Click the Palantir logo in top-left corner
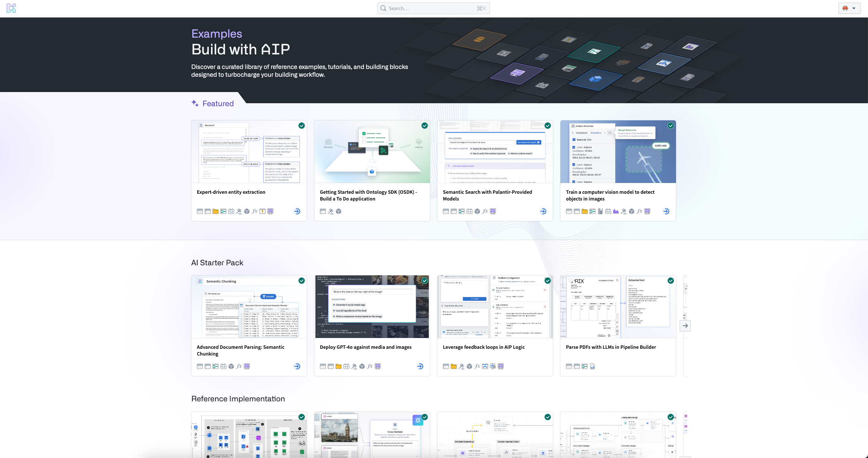 tap(11, 8)
